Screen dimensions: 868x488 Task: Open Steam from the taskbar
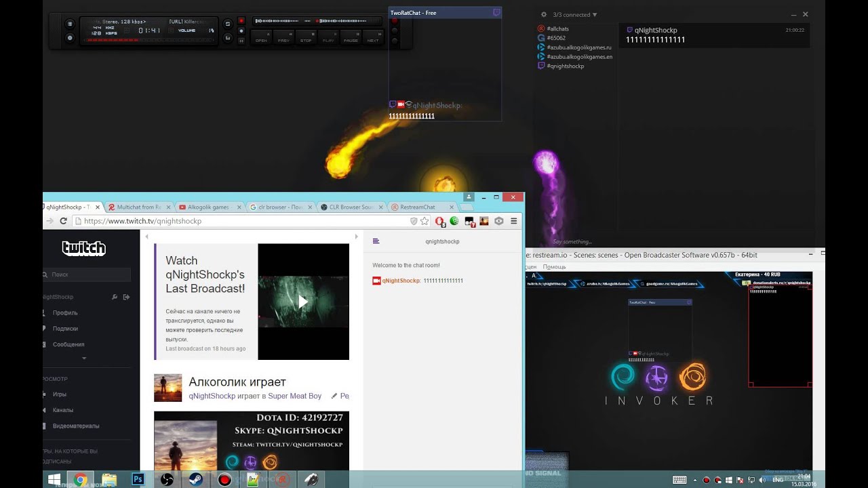pyautogui.click(x=195, y=480)
